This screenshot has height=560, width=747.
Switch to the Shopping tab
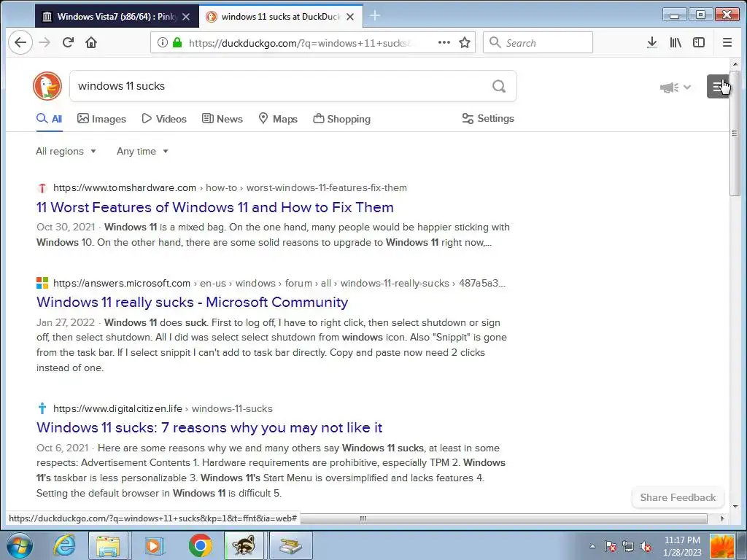[341, 119]
